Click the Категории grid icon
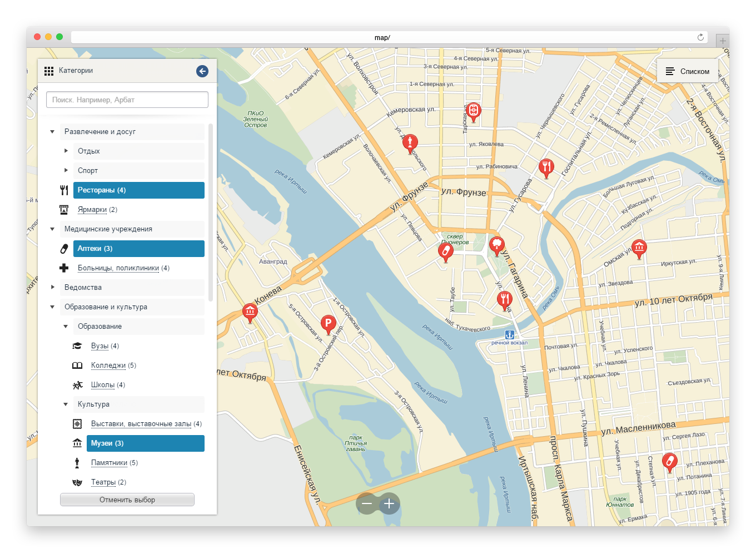The width and height of the screenshot is (756, 553). click(x=49, y=71)
